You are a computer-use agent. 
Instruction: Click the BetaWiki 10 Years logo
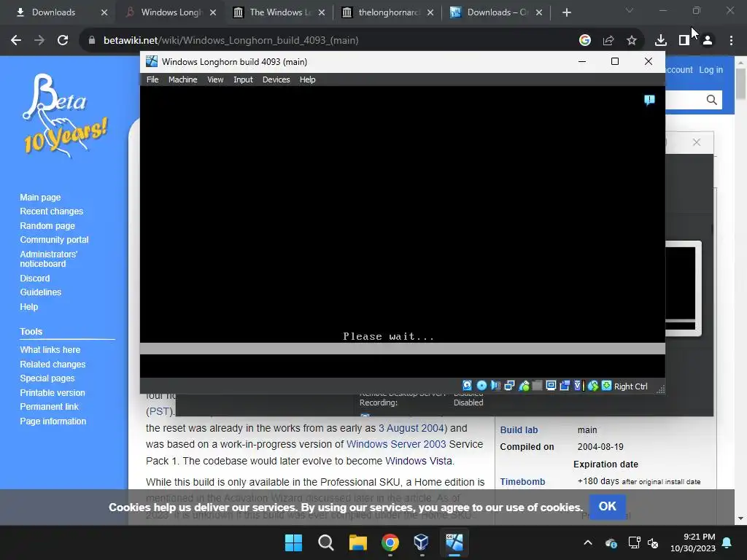click(x=65, y=114)
